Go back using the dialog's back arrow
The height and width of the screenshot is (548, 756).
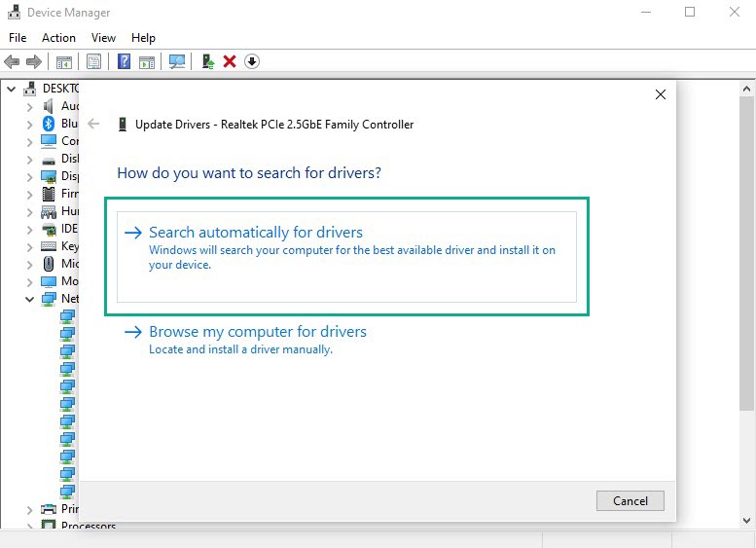click(x=93, y=124)
